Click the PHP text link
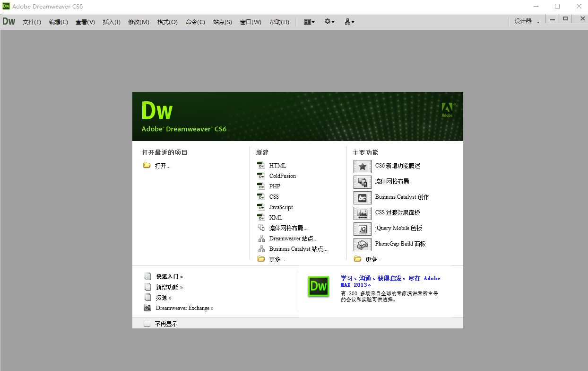 coord(275,186)
